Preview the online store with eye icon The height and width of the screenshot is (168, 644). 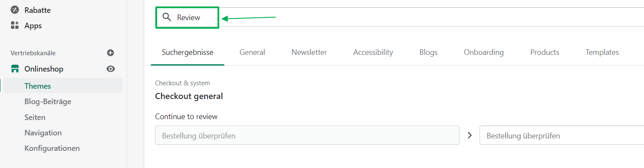pos(110,69)
